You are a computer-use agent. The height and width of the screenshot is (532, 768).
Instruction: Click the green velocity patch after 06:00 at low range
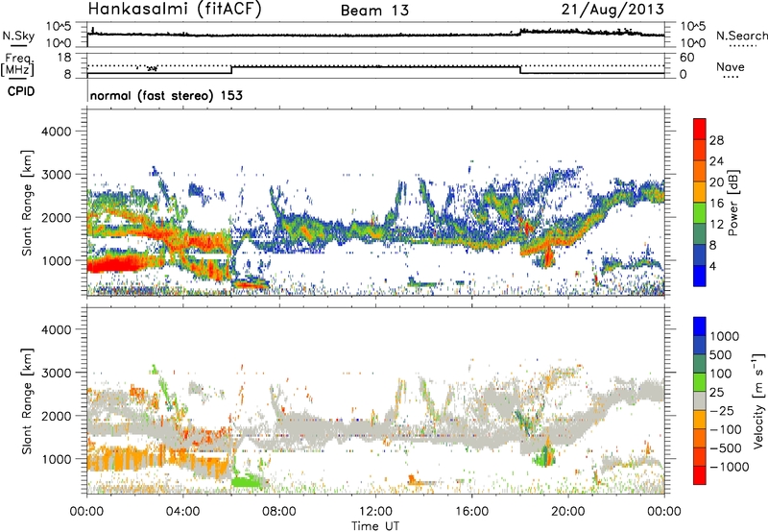click(247, 480)
